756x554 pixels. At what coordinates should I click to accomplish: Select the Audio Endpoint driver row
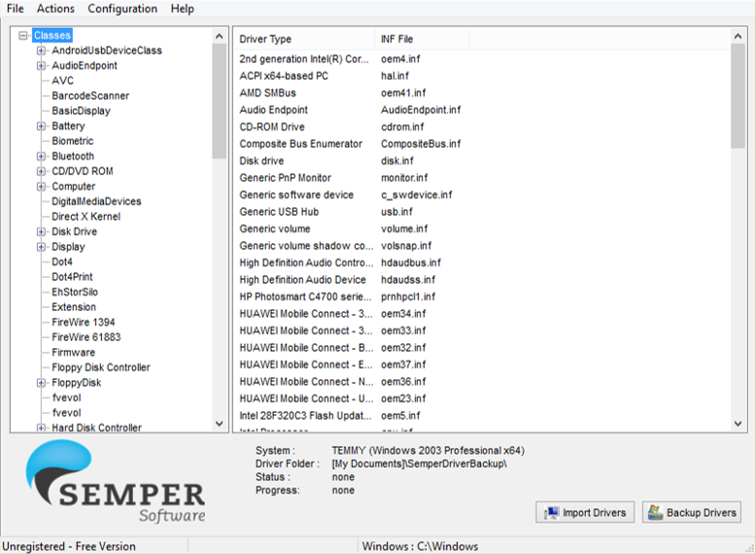click(273, 110)
